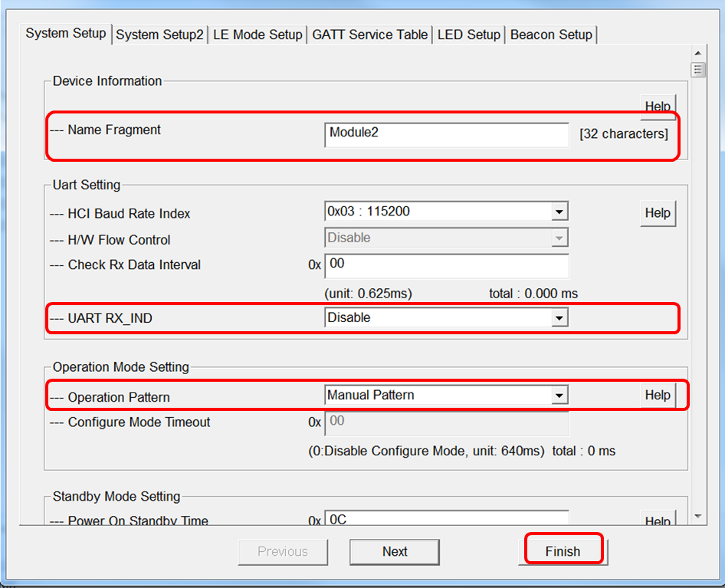The width and height of the screenshot is (725, 588).
Task: Open the Beacon Setup tab
Action: click(550, 34)
